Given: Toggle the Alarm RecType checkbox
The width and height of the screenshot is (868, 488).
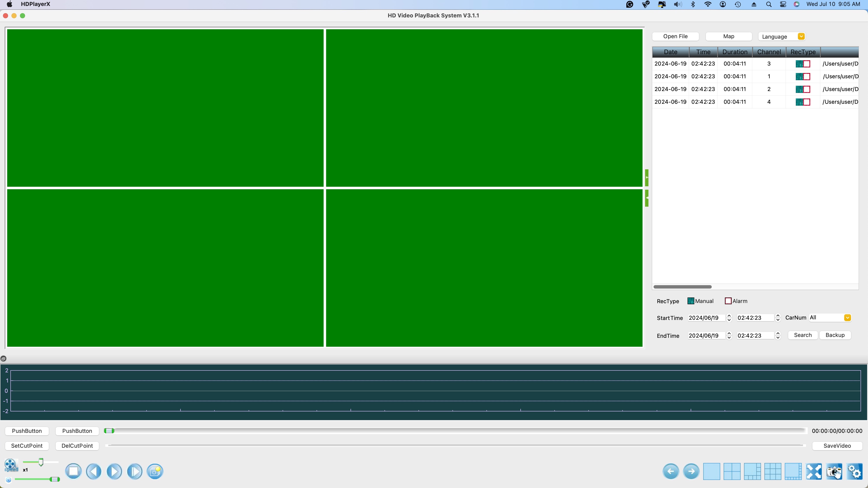Looking at the screenshot, I should [x=728, y=301].
